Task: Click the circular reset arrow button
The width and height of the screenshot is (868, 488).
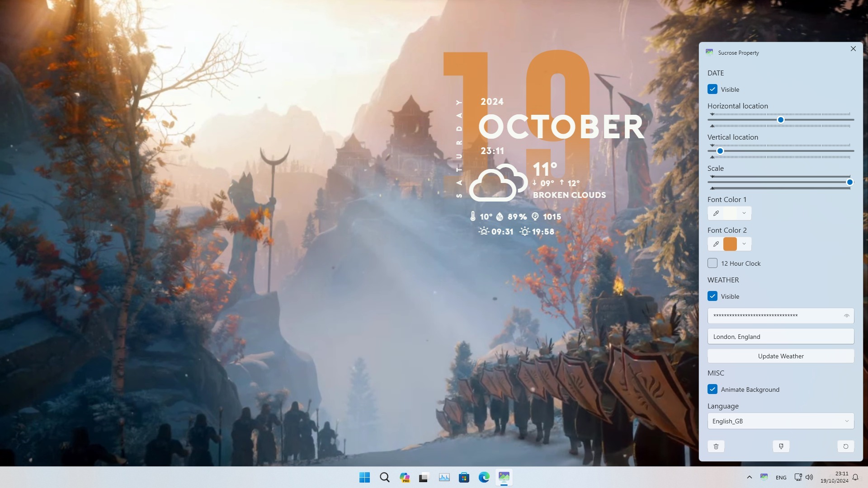Action: coord(845,446)
